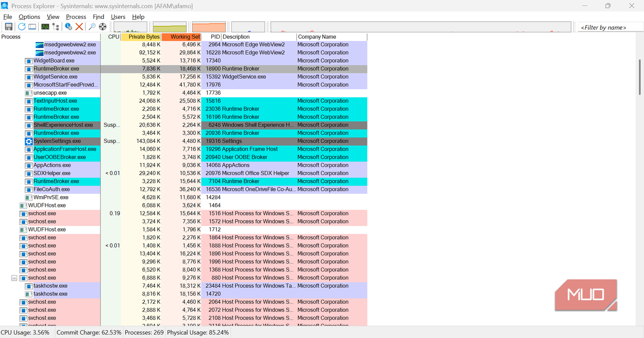The width and height of the screenshot is (644, 338).
Task: Click the UserOOBEBroker.exe process icon
Action: (29, 157)
